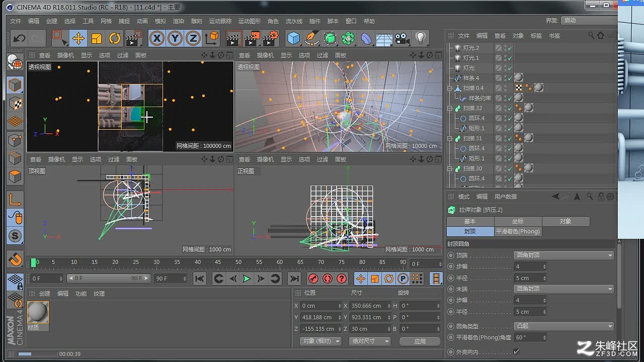Toggle the X axis lock

pos(157,38)
